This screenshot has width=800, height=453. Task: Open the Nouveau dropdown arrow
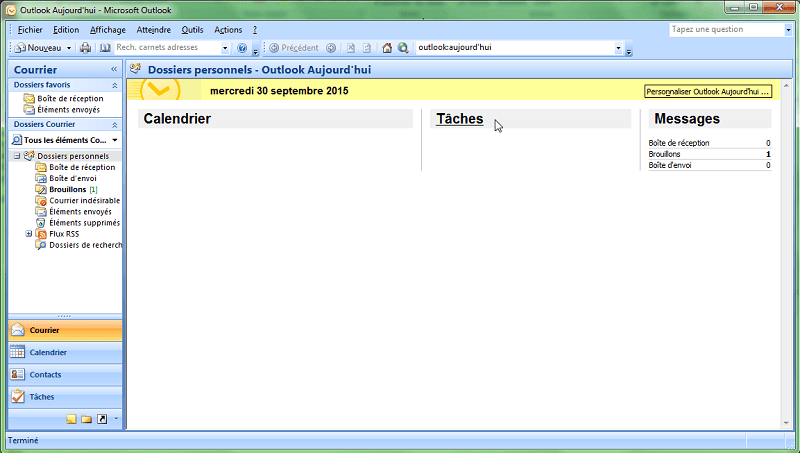click(69, 48)
